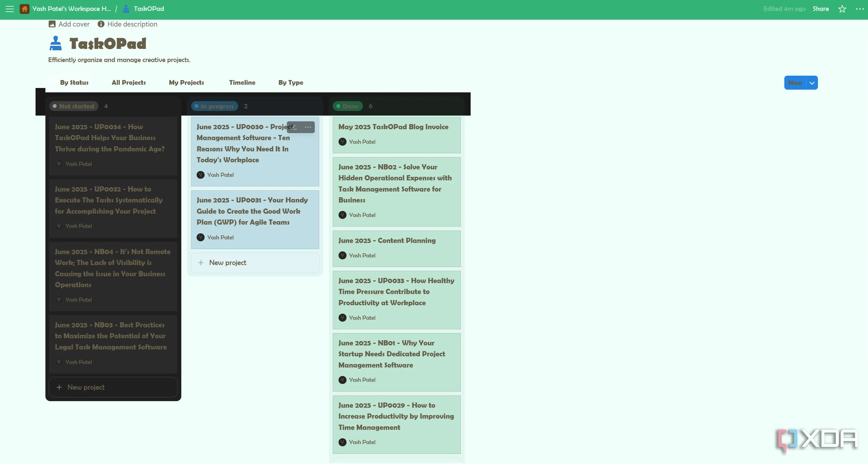Star this page as favorite
The width and height of the screenshot is (868, 464).
(842, 9)
